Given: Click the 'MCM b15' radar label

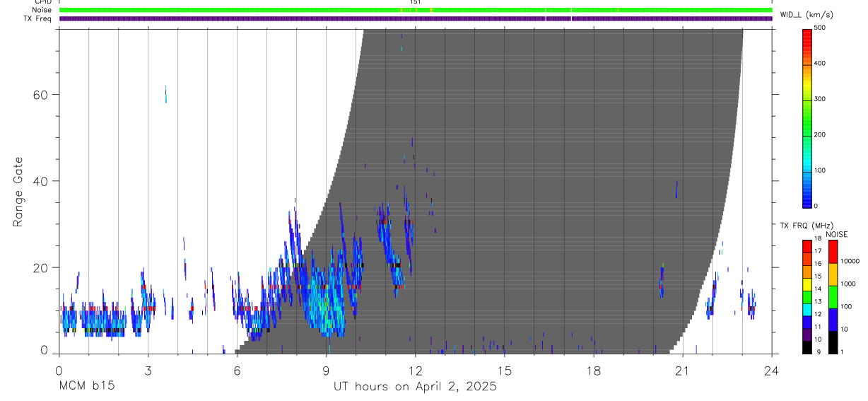Looking at the screenshot, I should tap(86, 387).
